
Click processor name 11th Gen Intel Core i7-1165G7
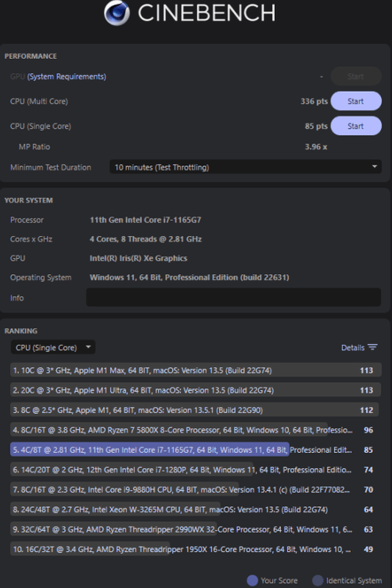point(145,220)
